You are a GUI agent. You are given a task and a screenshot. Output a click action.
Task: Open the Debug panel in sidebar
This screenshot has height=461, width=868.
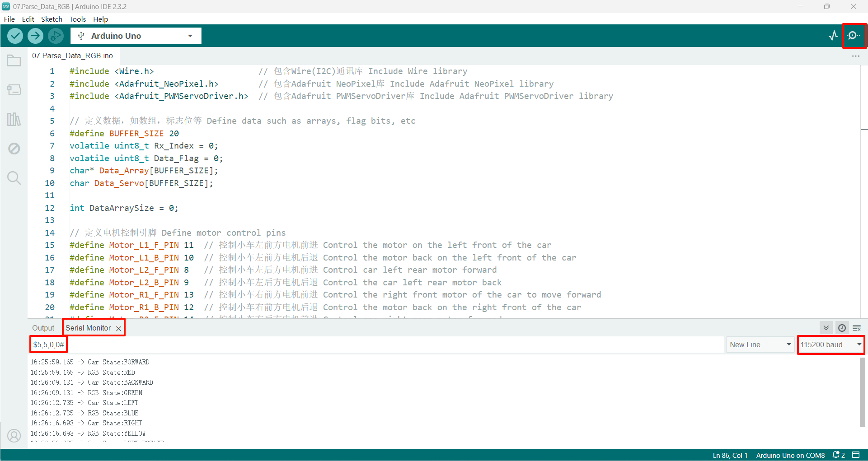click(x=14, y=149)
